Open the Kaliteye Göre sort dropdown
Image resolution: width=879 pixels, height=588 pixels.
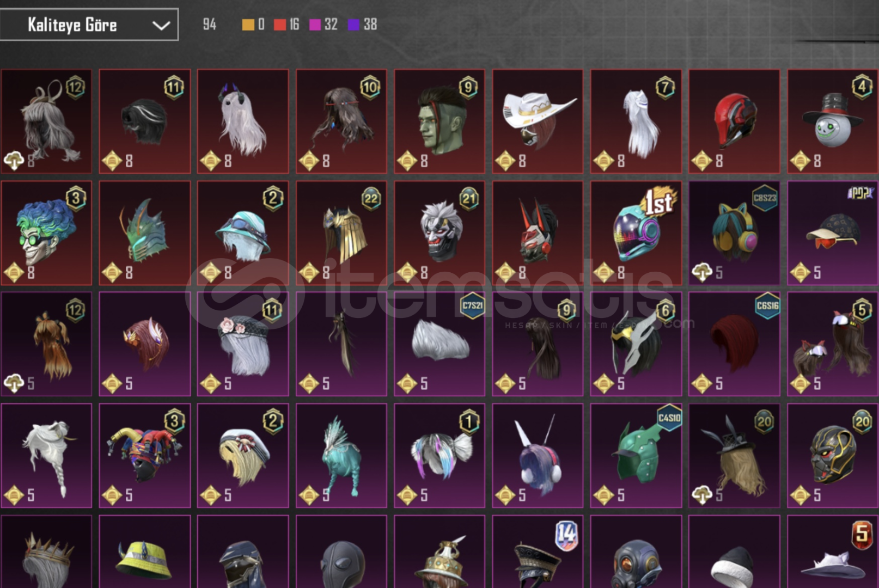click(x=89, y=24)
